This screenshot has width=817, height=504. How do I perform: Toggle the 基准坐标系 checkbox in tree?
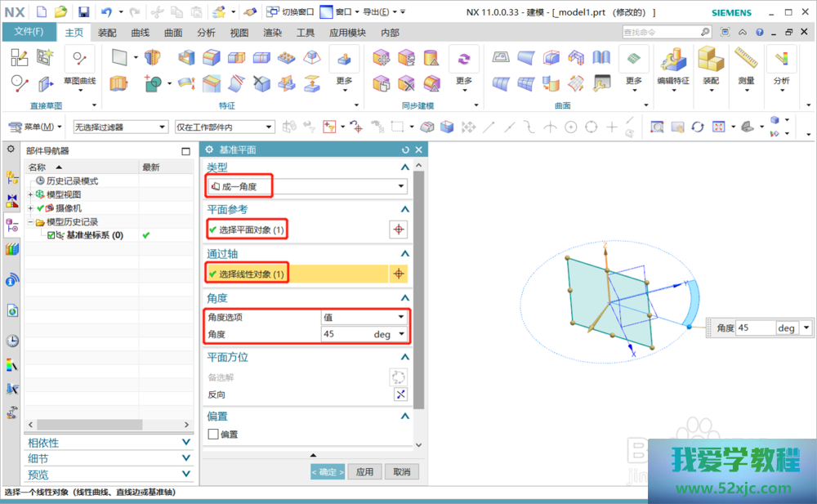[x=51, y=235]
